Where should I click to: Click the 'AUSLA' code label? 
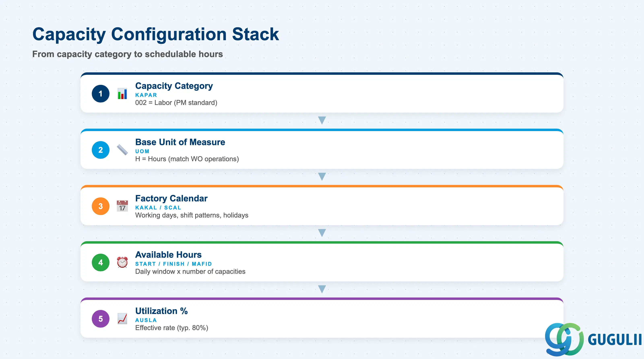point(146,320)
